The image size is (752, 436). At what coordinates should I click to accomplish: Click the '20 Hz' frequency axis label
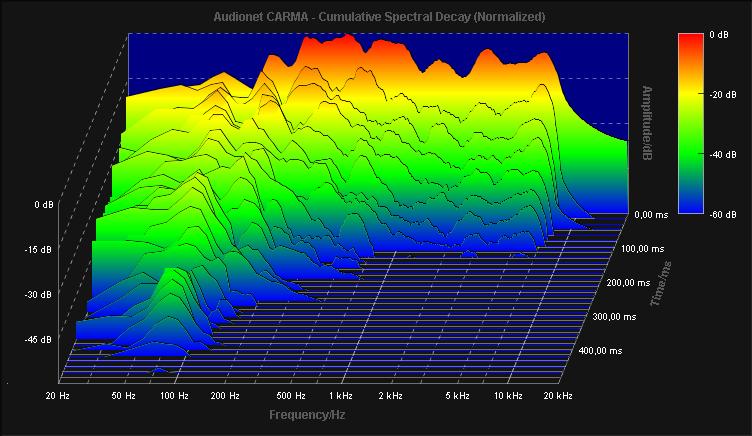58,396
